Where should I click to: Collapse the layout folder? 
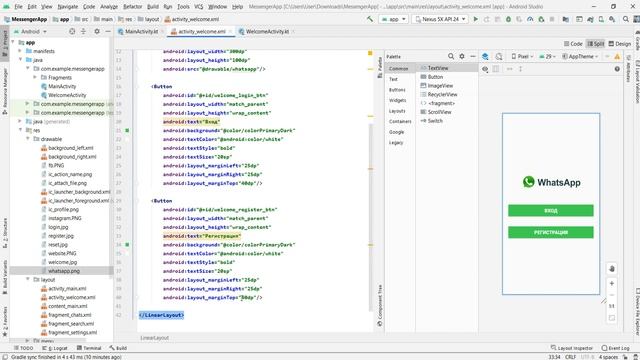tap(28, 280)
